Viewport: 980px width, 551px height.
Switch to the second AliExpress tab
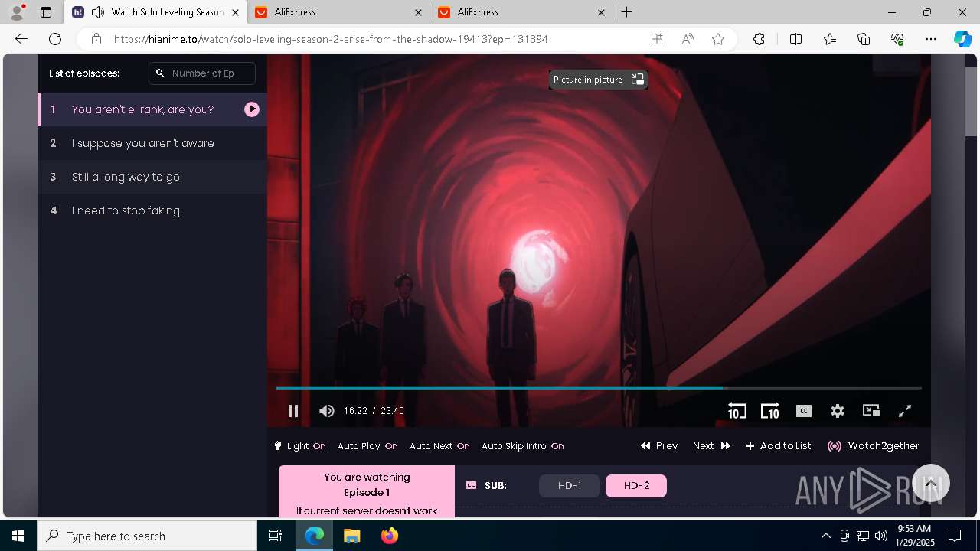click(521, 12)
